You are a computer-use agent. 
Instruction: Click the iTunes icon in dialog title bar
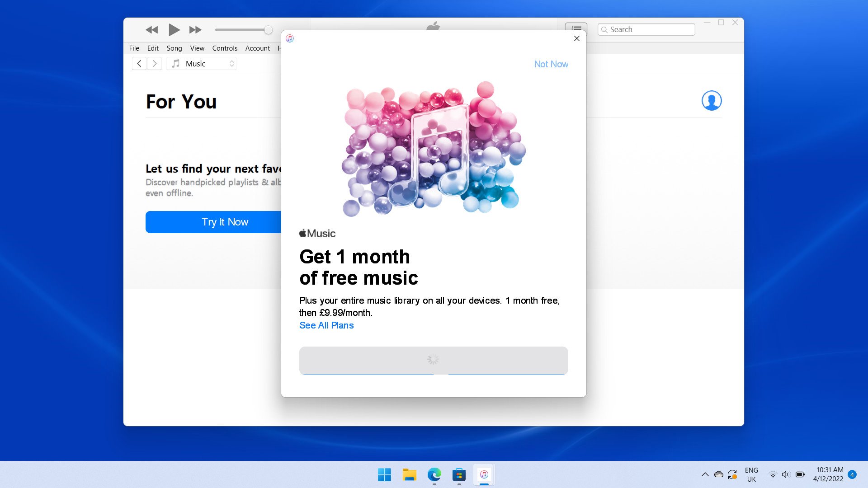(290, 38)
